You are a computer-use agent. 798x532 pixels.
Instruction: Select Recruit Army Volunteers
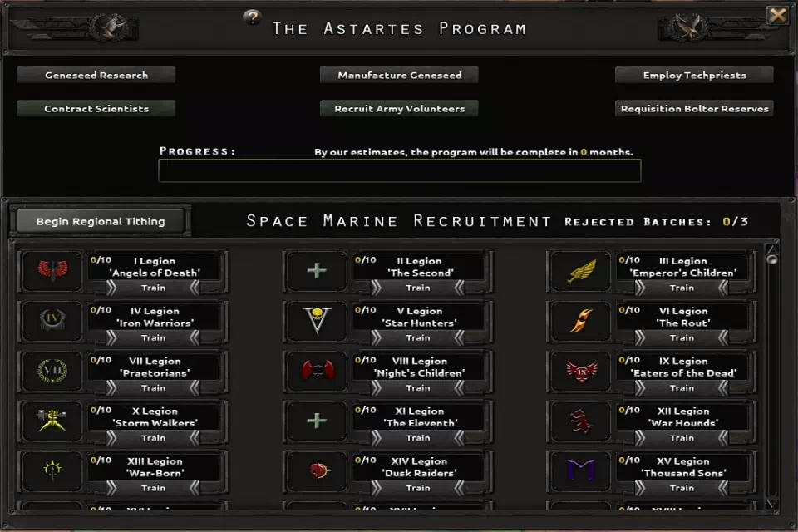click(x=398, y=108)
